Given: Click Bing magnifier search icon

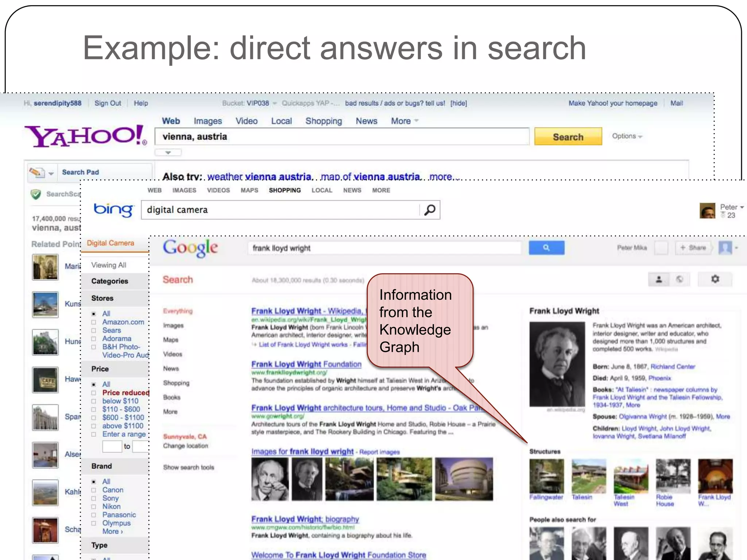Looking at the screenshot, I should coord(430,210).
